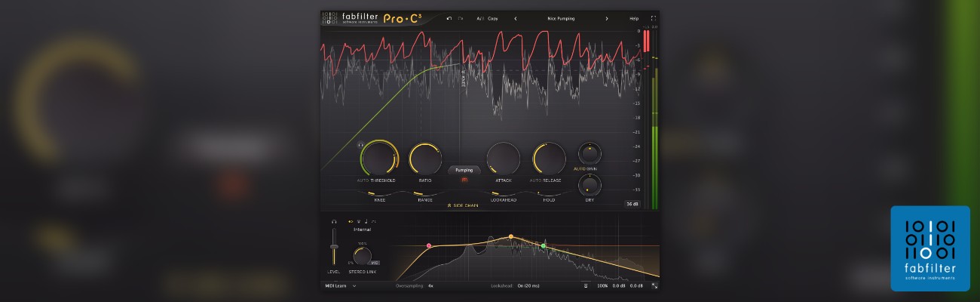Click the FabFilter logo in the plugin header
Image resolution: width=980 pixels, height=302 pixels.
[x=351, y=18]
